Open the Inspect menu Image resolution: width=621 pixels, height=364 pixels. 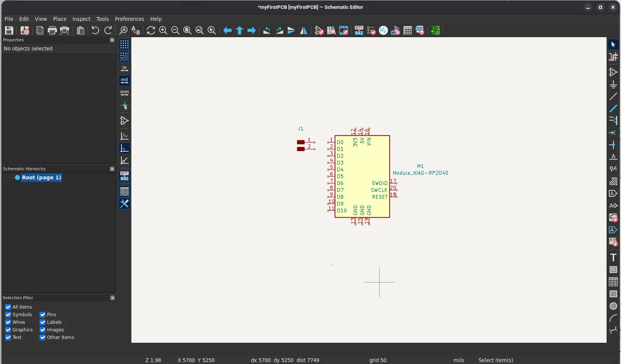click(x=81, y=19)
